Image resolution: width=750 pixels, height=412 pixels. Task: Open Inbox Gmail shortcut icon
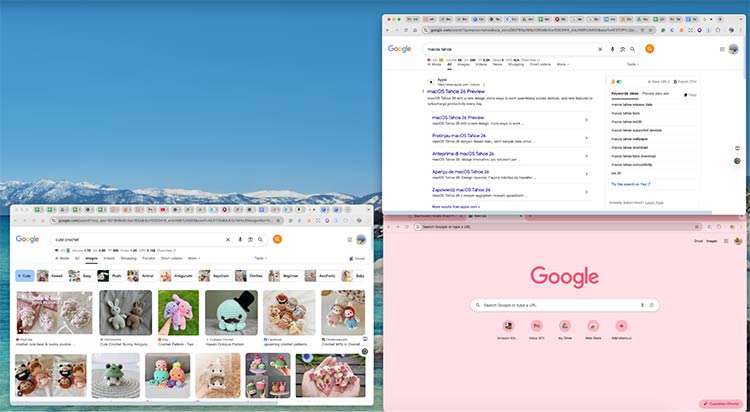tap(536, 327)
